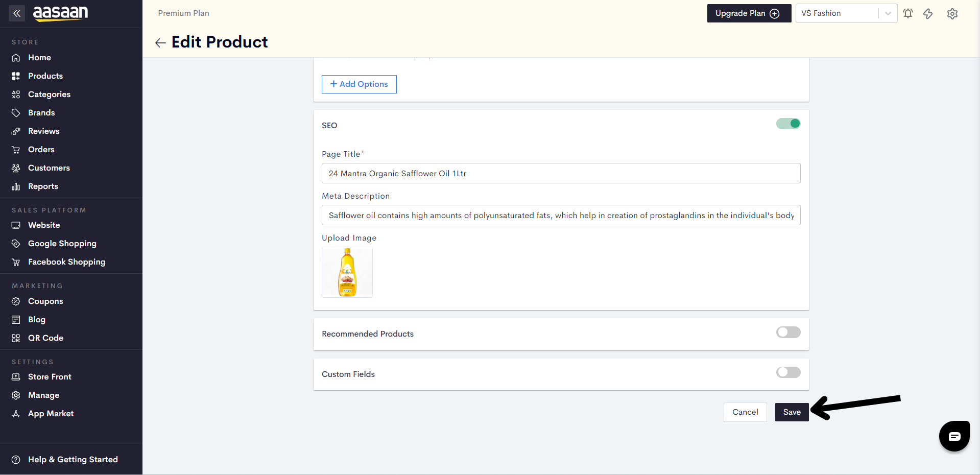The width and height of the screenshot is (980, 475).
Task: Click the Upgrade Plan button
Action: (749, 13)
